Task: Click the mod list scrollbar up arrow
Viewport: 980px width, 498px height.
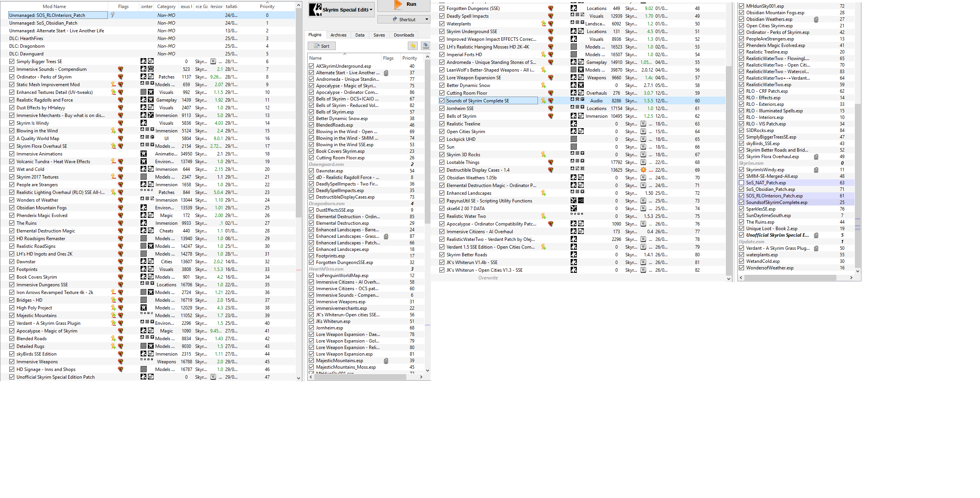Action: coord(298,5)
